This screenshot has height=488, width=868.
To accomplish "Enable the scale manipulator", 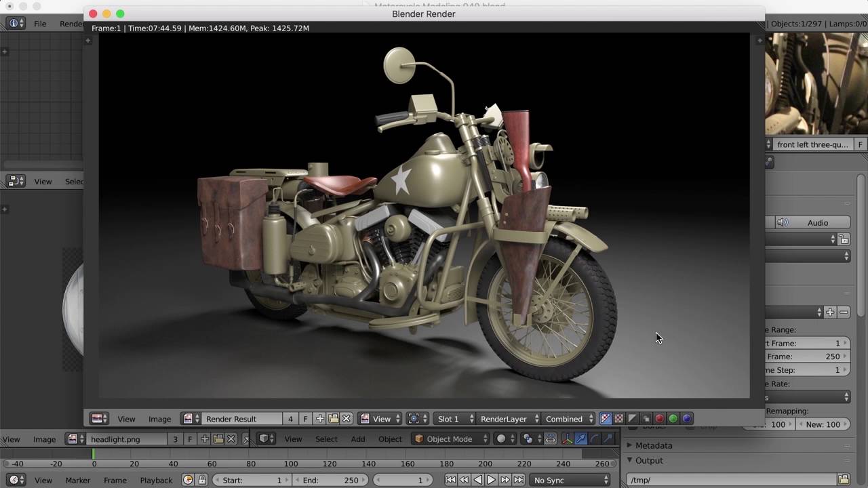I will point(608,439).
